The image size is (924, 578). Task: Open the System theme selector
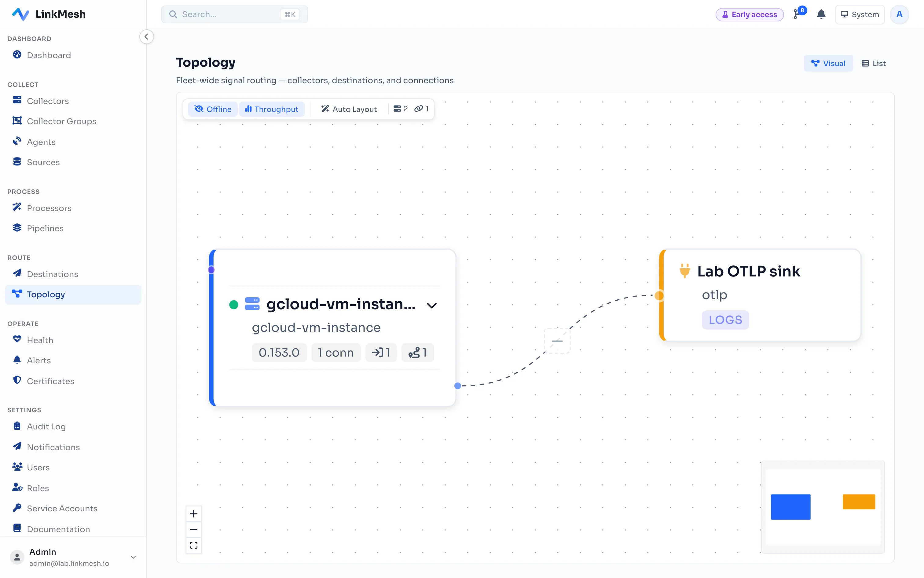coord(860,15)
